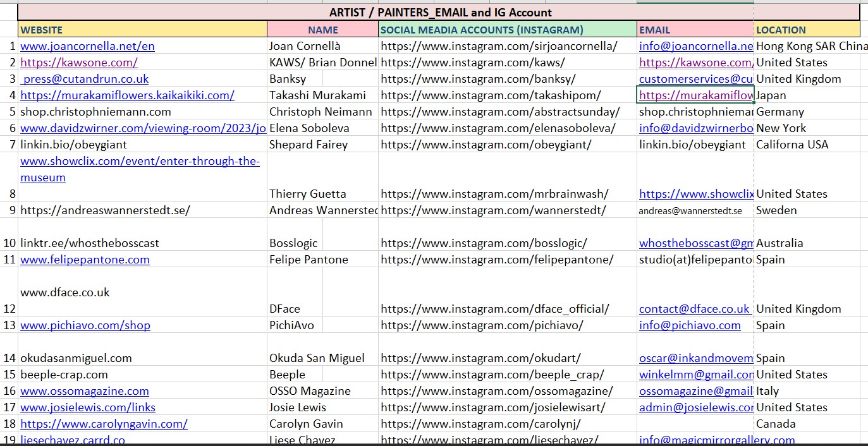
Task: Click the www.felipepantone.com link
Action: pos(85,260)
